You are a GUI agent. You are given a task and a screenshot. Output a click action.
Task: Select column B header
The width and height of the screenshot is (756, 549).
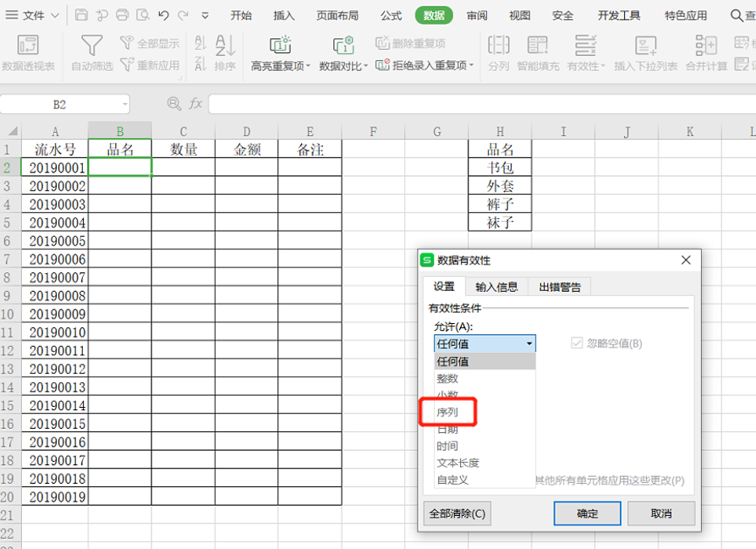(120, 131)
